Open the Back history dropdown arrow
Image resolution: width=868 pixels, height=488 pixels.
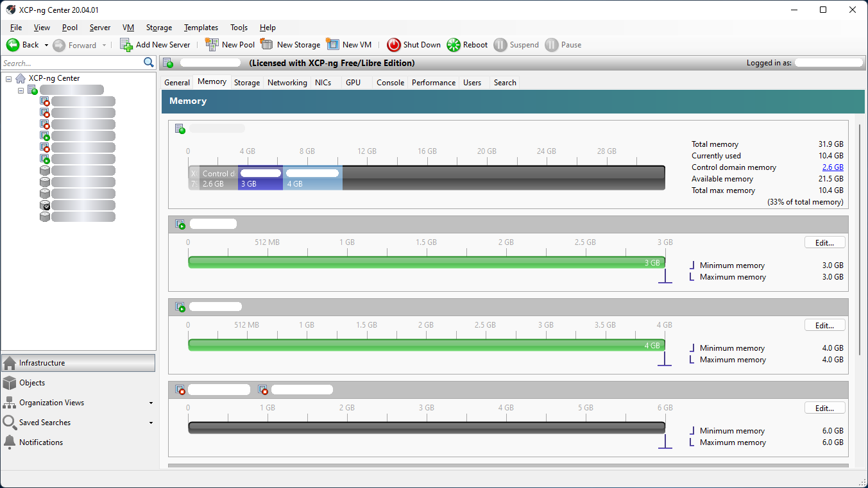(x=46, y=46)
